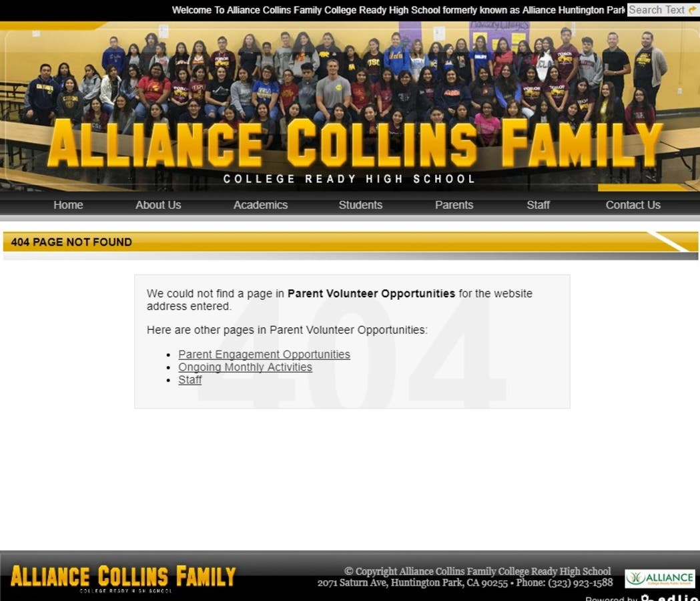The width and height of the screenshot is (700, 601).
Task: Click the Edlio logo in footer
Action: pos(670,598)
